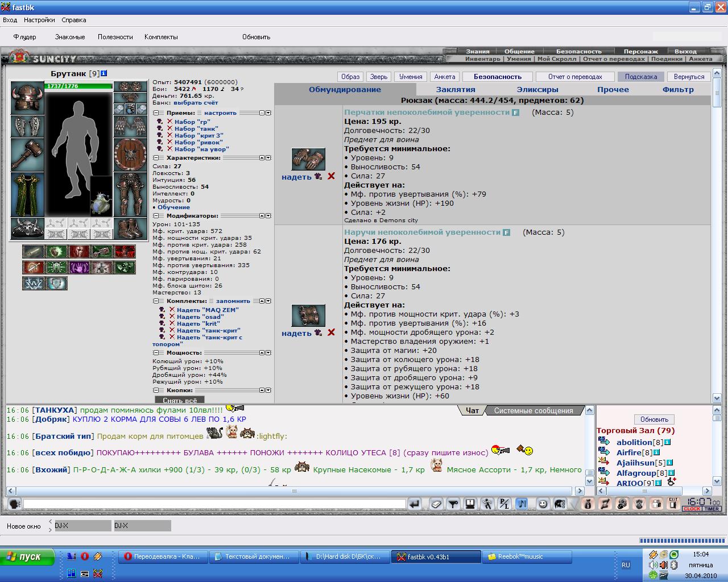Click the bracers item thumbnail in backpack
Image resolution: width=728 pixels, height=582 pixels.
(308, 315)
